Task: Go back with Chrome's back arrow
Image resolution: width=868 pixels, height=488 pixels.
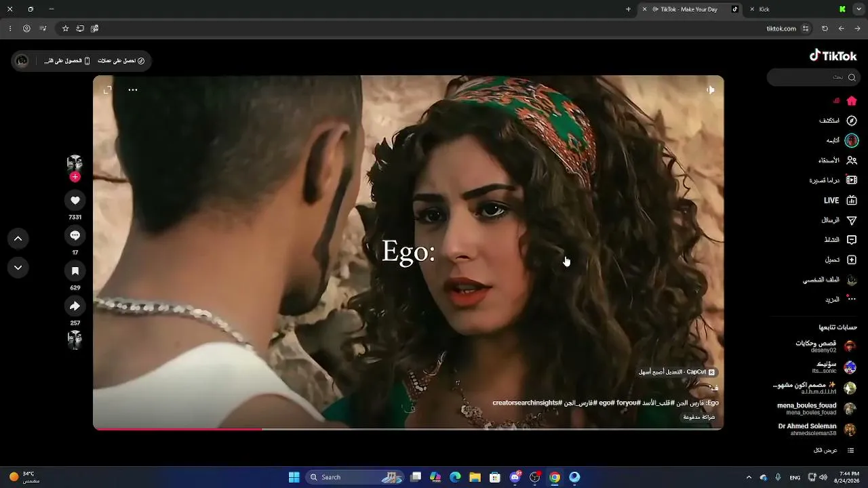Action: 857,28
